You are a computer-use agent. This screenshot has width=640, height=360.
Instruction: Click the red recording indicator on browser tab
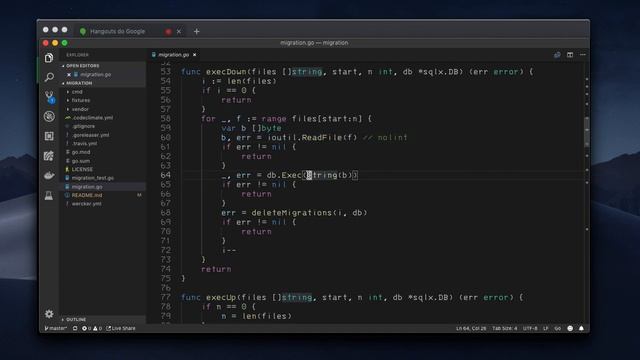168,31
